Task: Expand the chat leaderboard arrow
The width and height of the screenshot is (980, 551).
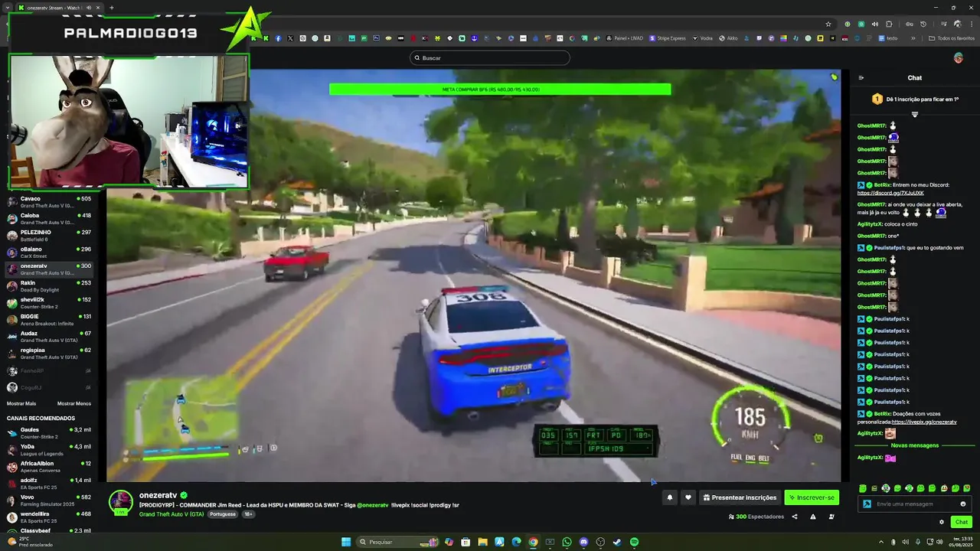Action: coord(914,114)
